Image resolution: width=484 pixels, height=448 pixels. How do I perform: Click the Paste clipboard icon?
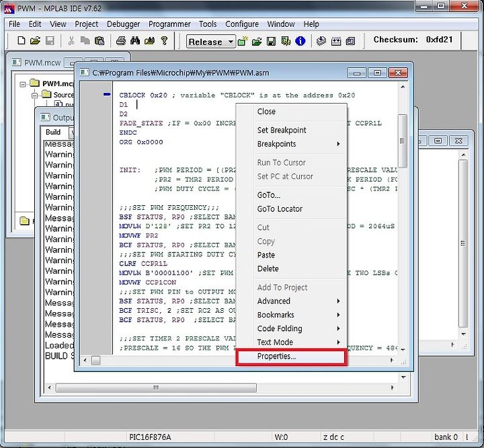[99, 40]
